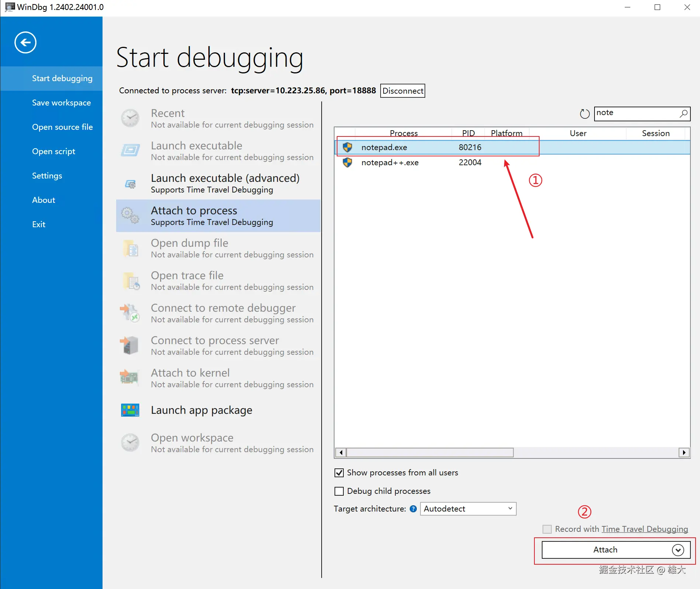Select Launch app package option
Image resolution: width=700 pixels, height=589 pixels.
[x=218, y=410]
